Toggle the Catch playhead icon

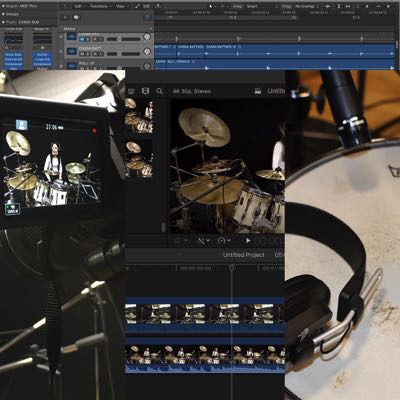coord(158,6)
